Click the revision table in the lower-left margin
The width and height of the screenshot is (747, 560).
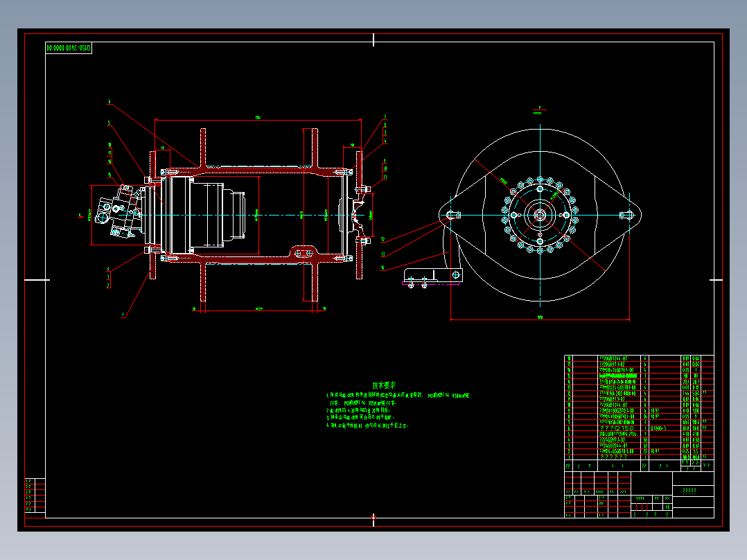pos(35,496)
